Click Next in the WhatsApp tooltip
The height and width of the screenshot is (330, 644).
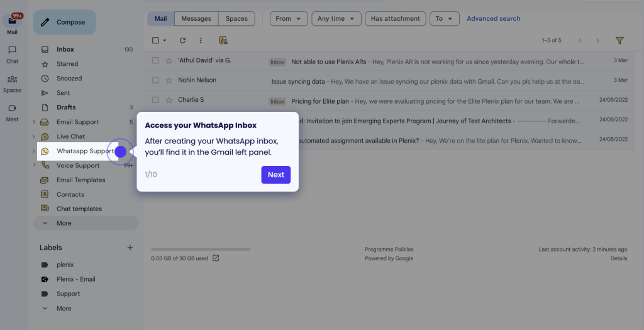pyautogui.click(x=276, y=175)
